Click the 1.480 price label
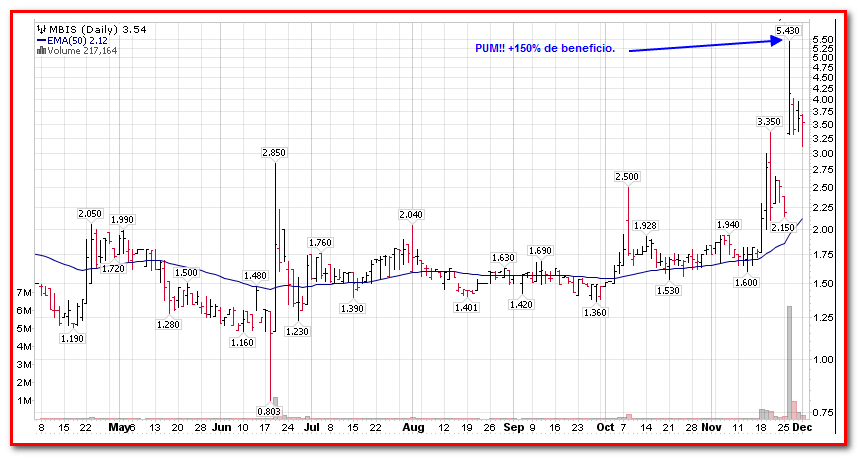 255,276
